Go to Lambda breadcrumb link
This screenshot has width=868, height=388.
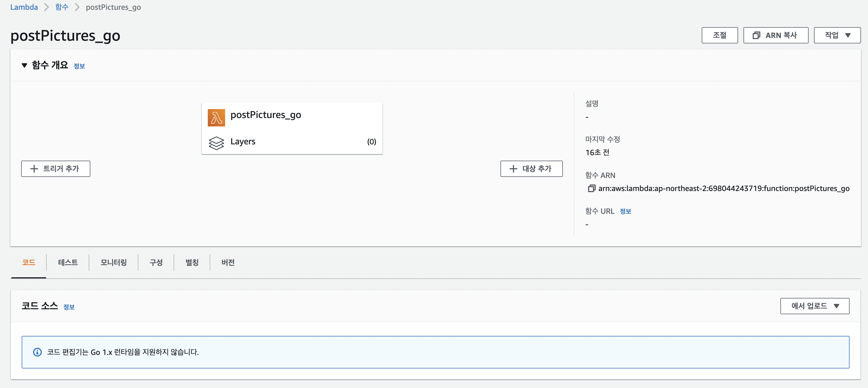[x=24, y=7]
